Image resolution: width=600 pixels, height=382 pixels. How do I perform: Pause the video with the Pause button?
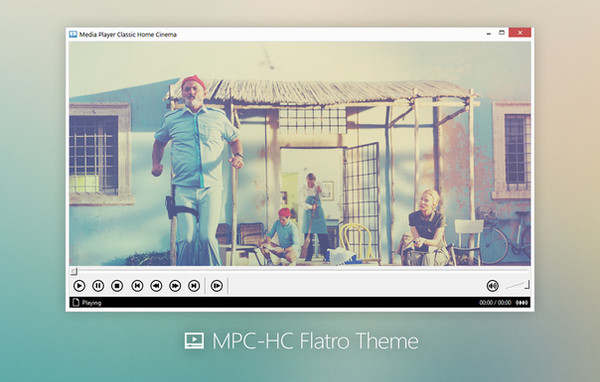(x=98, y=286)
